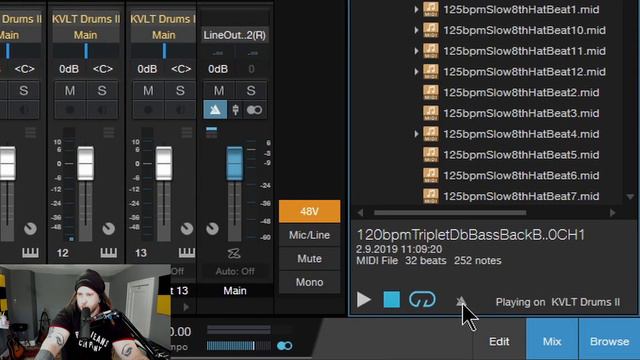Click the MIDI icon of 125bpmSlow8thHatBeat3.mid

[431, 113]
